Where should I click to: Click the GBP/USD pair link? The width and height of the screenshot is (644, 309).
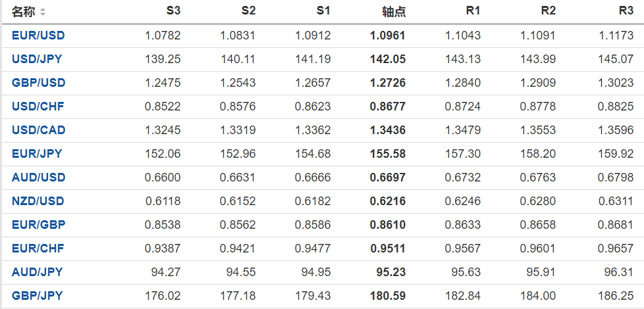[38, 83]
